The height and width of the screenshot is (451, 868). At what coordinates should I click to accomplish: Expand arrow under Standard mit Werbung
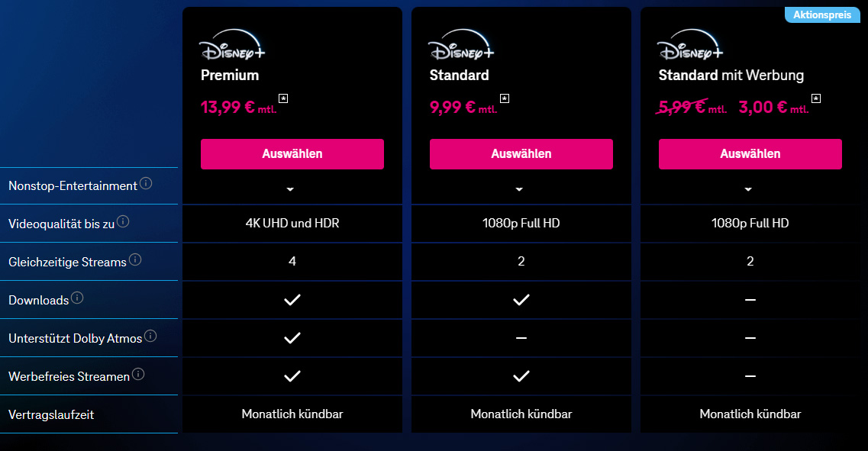click(748, 189)
